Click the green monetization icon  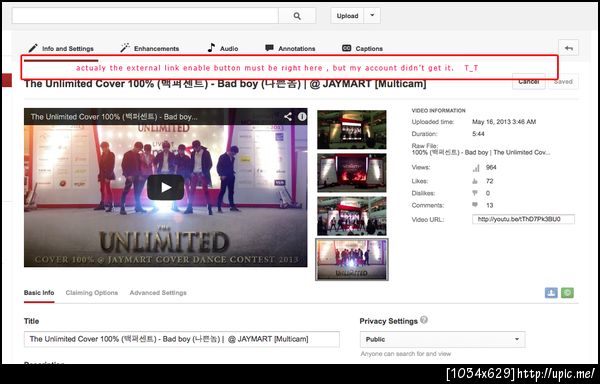[x=567, y=293]
